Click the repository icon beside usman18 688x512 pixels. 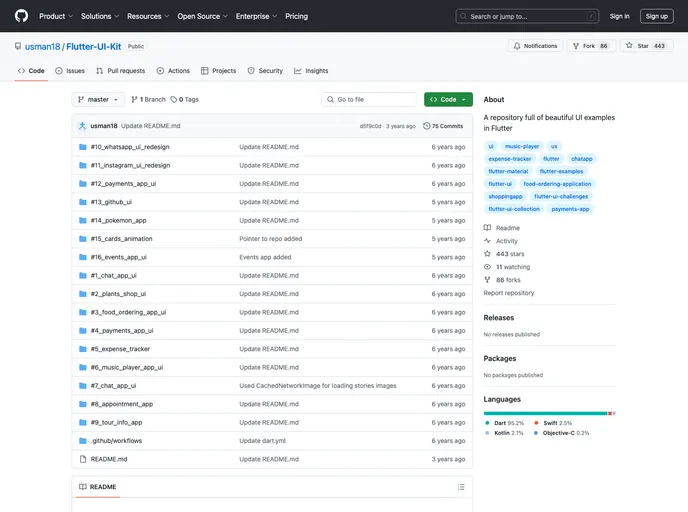click(18, 46)
